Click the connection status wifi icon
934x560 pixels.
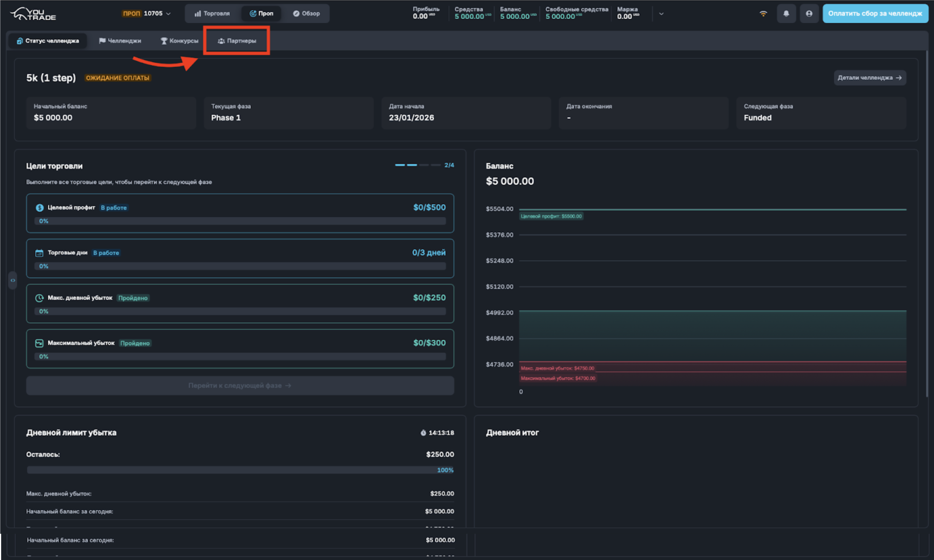pos(763,13)
